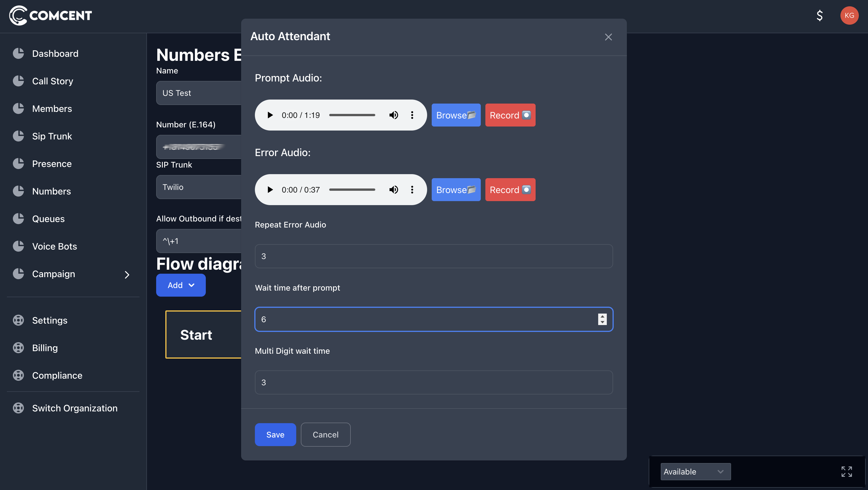This screenshot has width=868, height=490.
Task: Click the Comcent logo
Action: coord(51,15)
